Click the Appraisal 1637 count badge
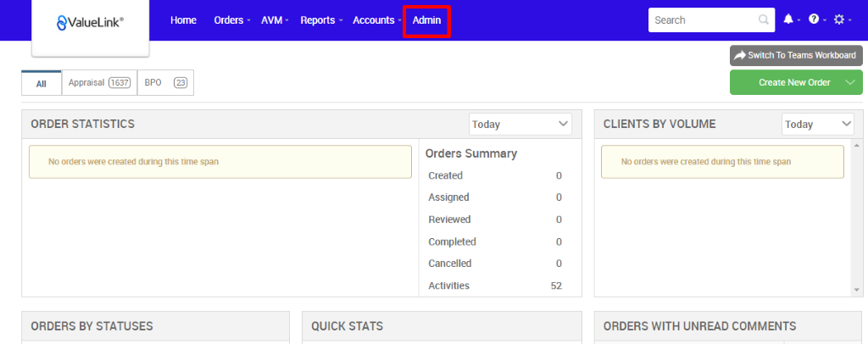The image size is (868, 344). click(x=119, y=83)
